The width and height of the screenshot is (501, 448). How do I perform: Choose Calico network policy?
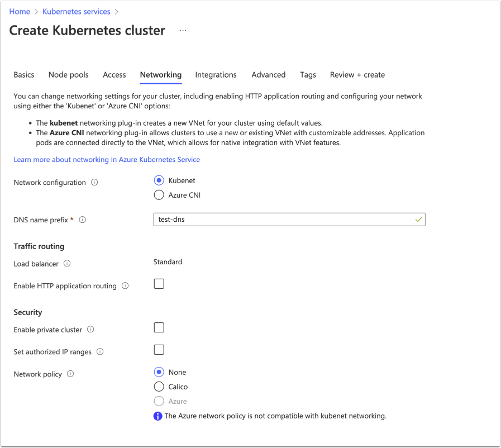click(159, 387)
